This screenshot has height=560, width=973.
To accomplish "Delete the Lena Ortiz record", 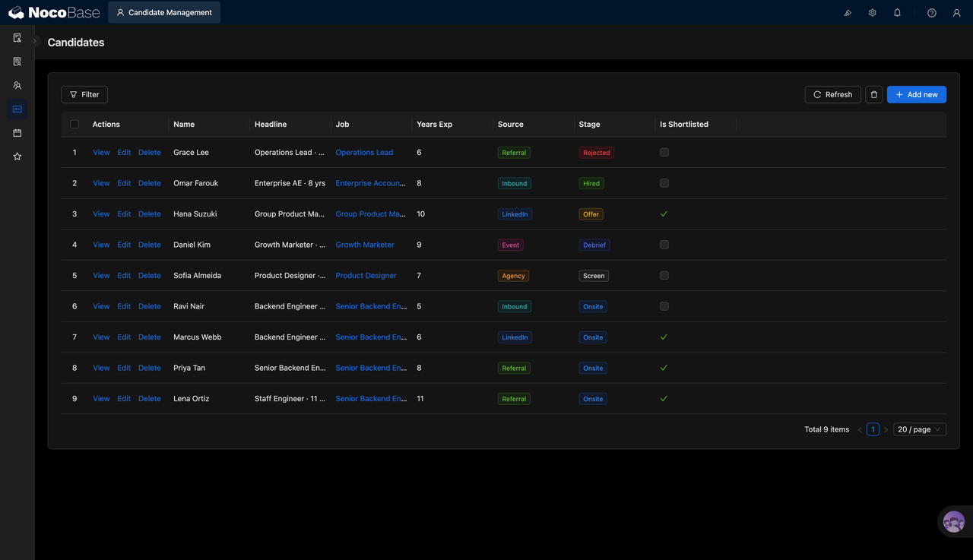I will [150, 398].
